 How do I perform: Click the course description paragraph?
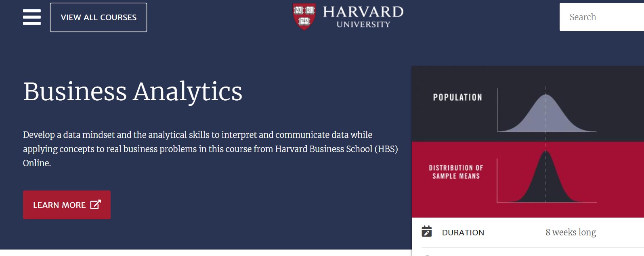coord(210,149)
